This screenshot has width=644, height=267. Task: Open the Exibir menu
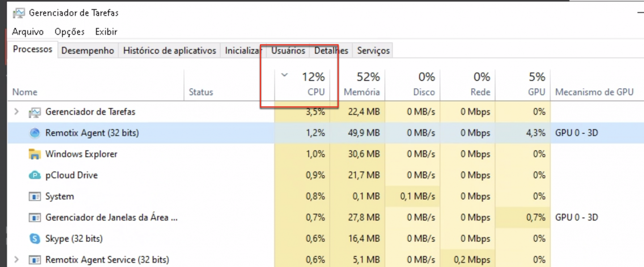click(x=106, y=32)
